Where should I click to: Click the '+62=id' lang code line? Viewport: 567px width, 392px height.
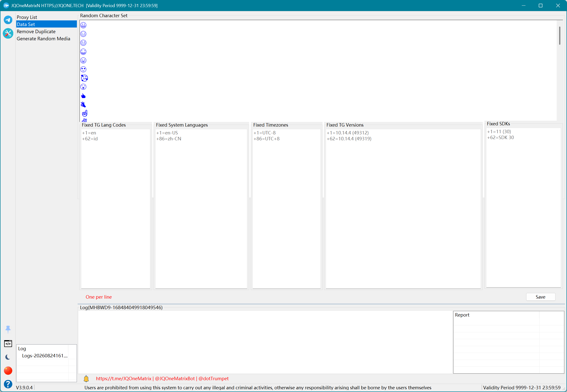coord(90,139)
